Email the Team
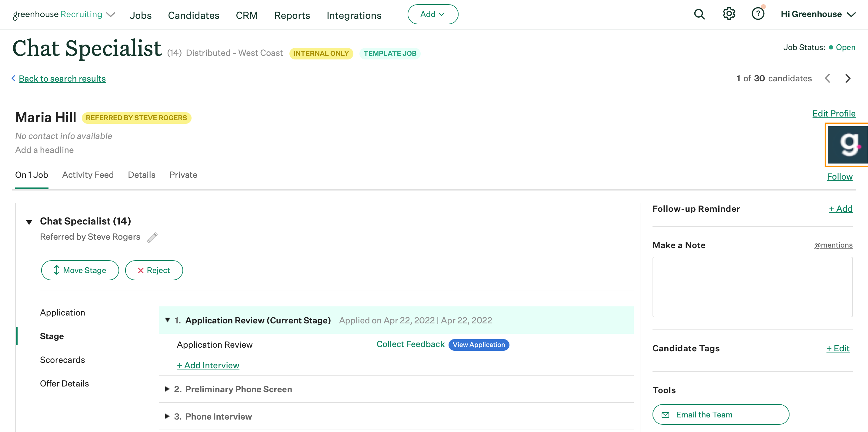The height and width of the screenshot is (432, 868). [720, 414]
